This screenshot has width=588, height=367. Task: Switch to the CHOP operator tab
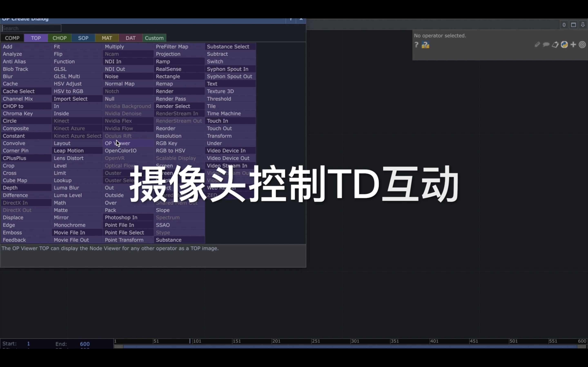(60, 38)
